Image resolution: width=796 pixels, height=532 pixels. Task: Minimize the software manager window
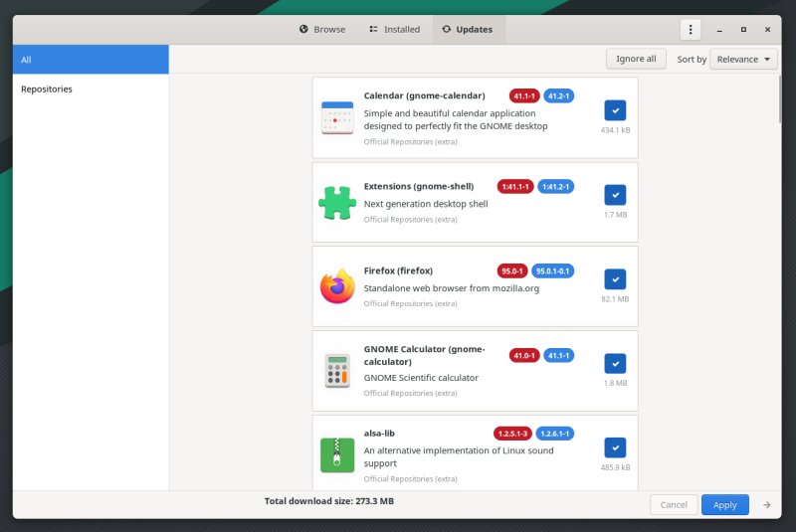click(x=719, y=30)
